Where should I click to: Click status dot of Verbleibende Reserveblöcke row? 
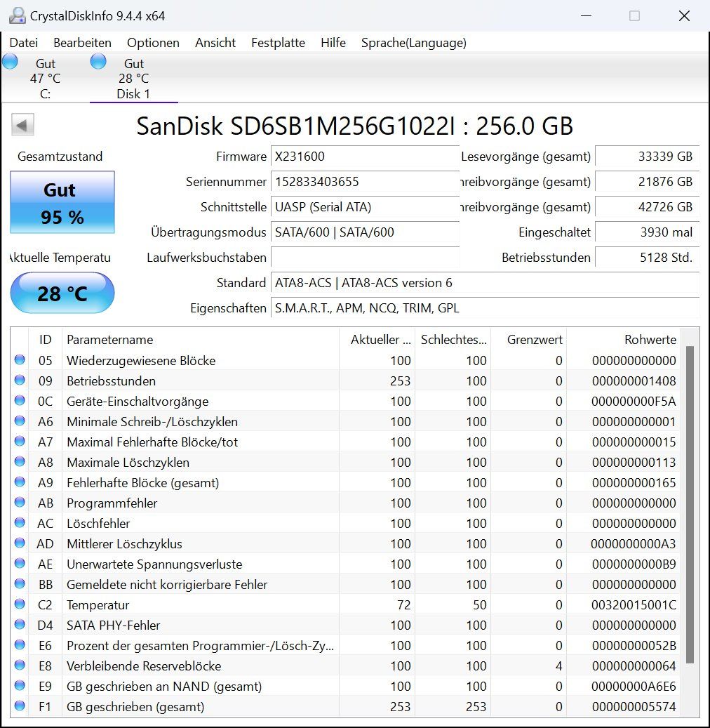[x=20, y=666]
